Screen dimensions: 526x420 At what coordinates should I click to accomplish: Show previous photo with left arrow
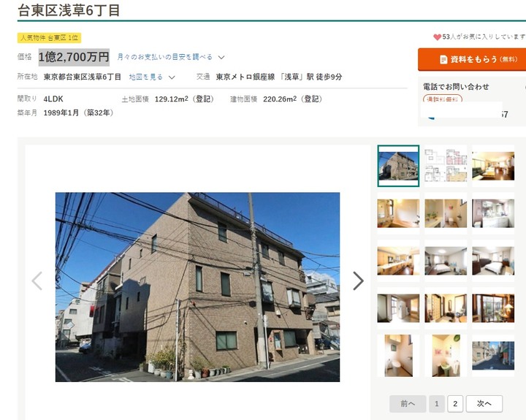point(37,280)
